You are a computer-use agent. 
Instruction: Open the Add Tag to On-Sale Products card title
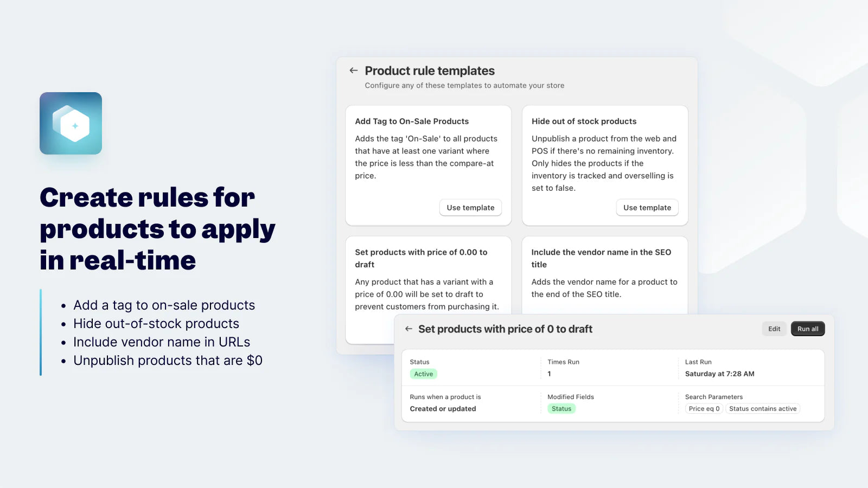[412, 121]
